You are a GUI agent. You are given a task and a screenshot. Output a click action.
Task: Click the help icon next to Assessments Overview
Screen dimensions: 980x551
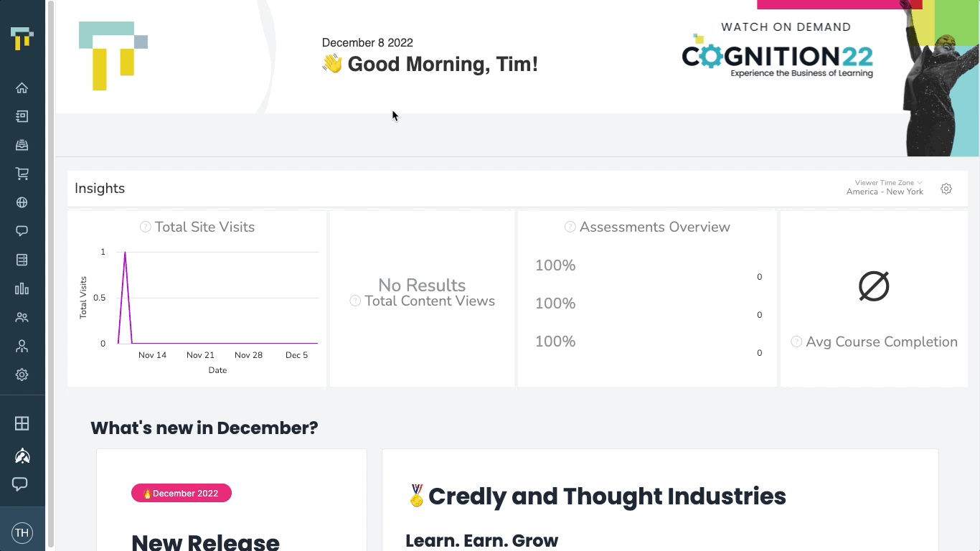pyautogui.click(x=569, y=226)
